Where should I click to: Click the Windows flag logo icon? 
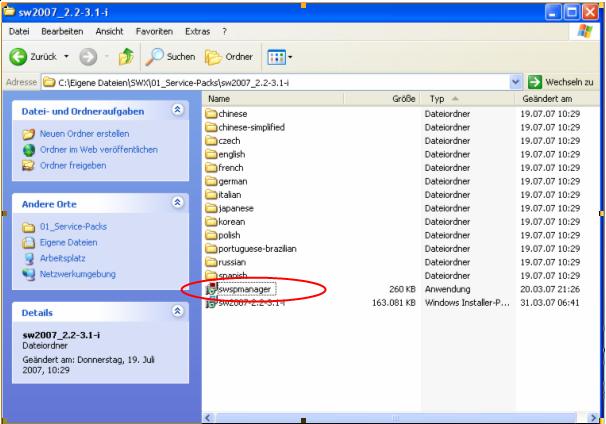[584, 32]
